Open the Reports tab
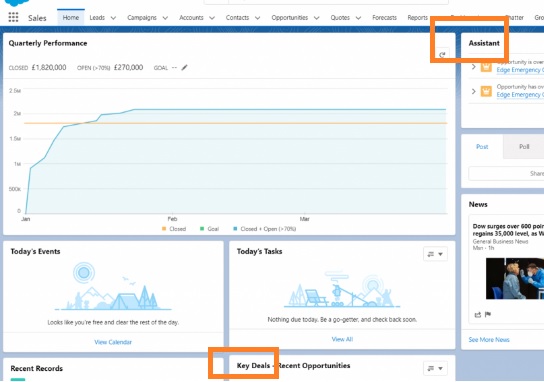Viewport: 544px width, 382px height. [x=417, y=17]
